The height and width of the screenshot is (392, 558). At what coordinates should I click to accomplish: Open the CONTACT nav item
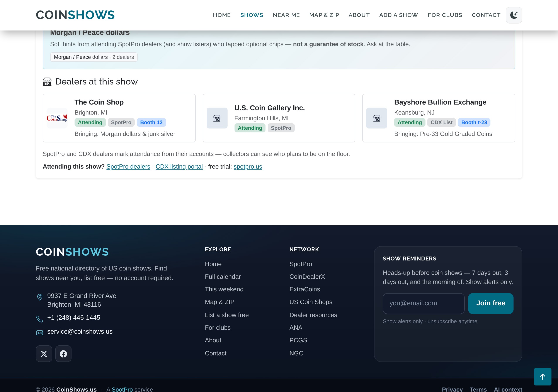pos(486,15)
